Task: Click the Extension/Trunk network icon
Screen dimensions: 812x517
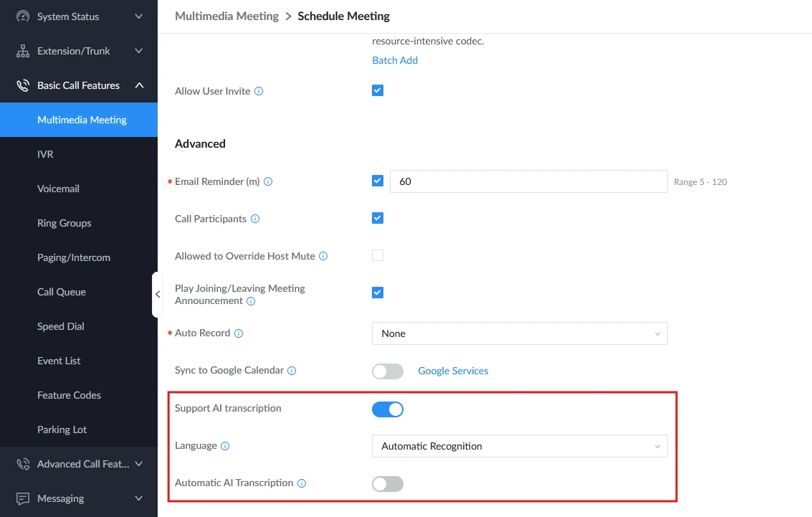Action: click(23, 51)
